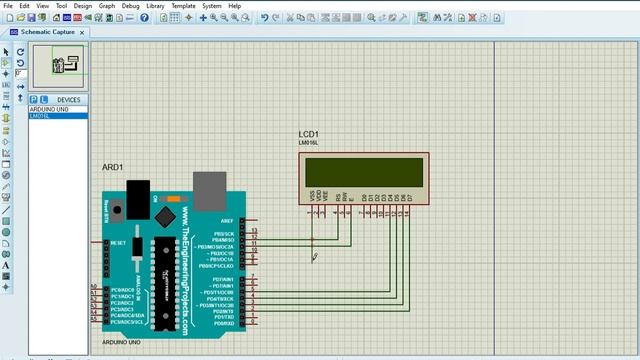The width and height of the screenshot is (640, 360).
Task: Open the View menu
Action: pyautogui.click(x=42, y=6)
